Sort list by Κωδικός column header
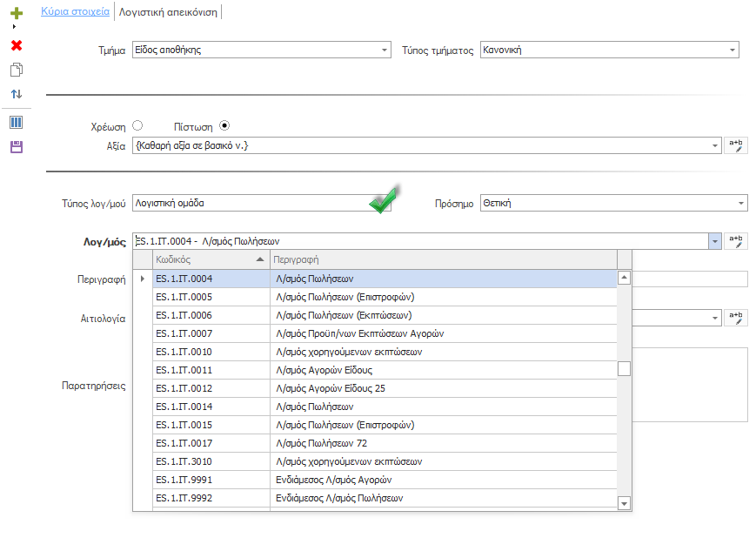This screenshot has width=756, height=558. [211, 259]
